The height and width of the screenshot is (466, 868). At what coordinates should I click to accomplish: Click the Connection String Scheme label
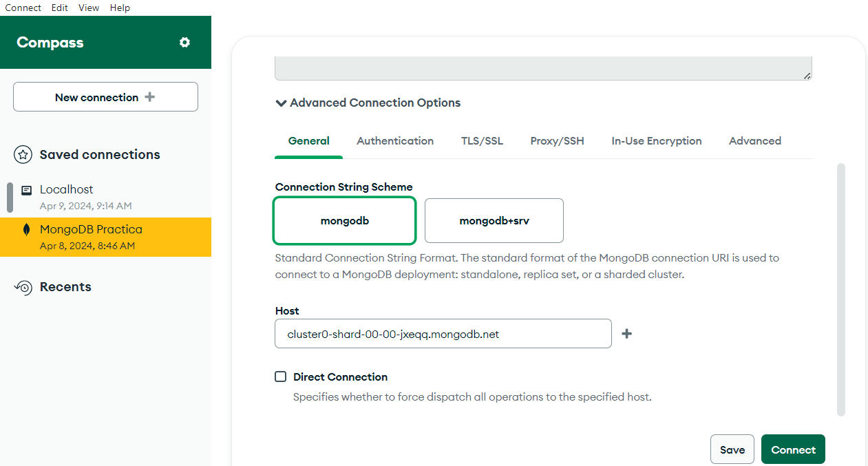[344, 187]
